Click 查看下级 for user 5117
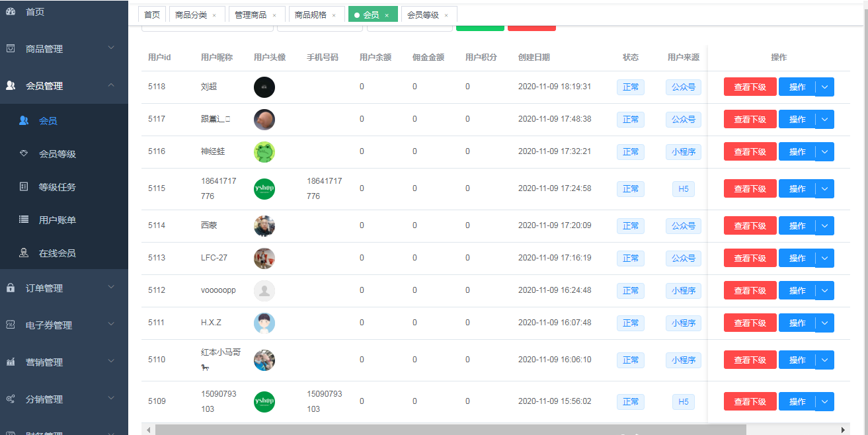 point(750,120)
